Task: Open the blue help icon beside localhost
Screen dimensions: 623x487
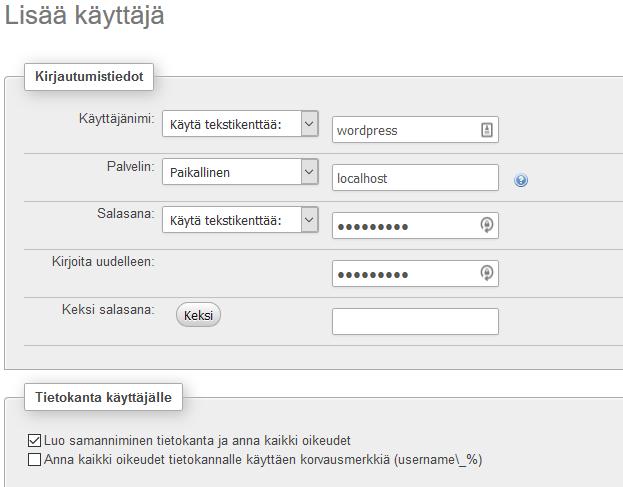Action: click(520, 180)
